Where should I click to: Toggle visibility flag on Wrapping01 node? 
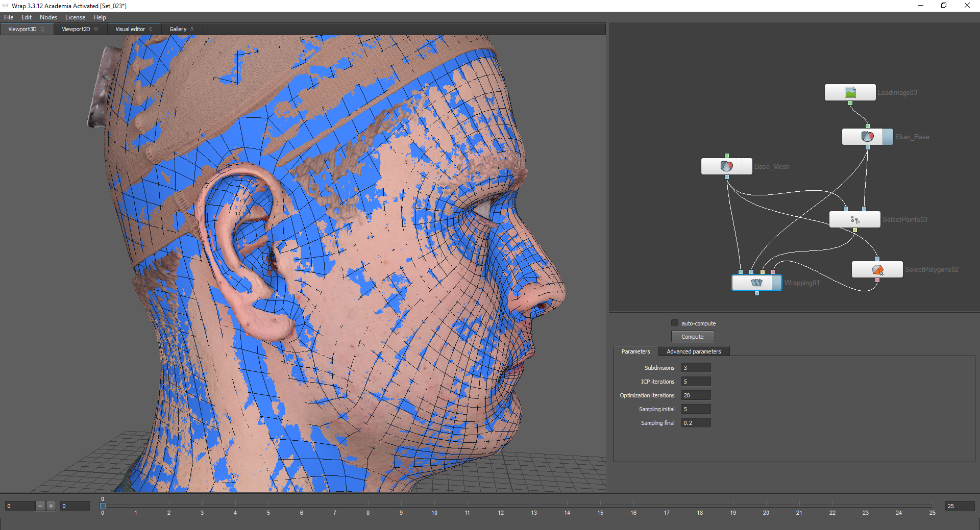point(777,283)
